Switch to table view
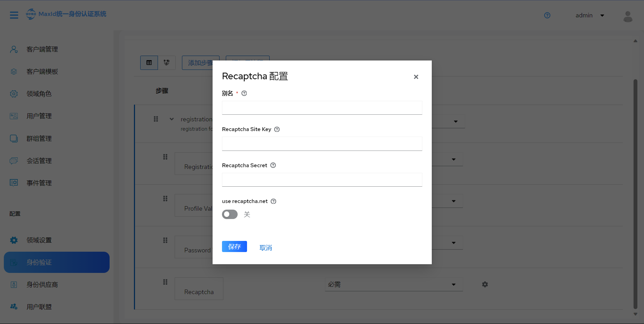 149,63
